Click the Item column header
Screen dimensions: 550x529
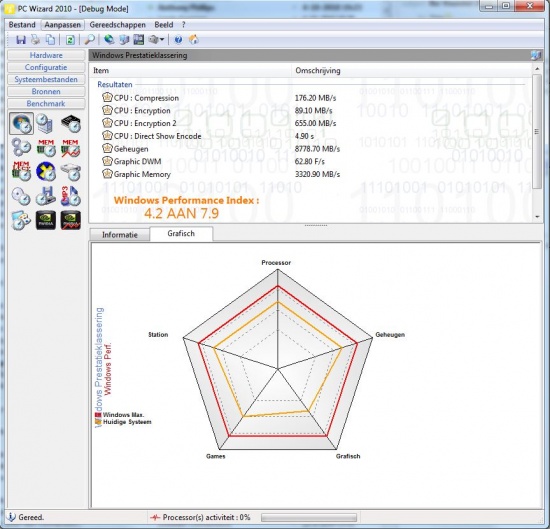pos(190,70)
